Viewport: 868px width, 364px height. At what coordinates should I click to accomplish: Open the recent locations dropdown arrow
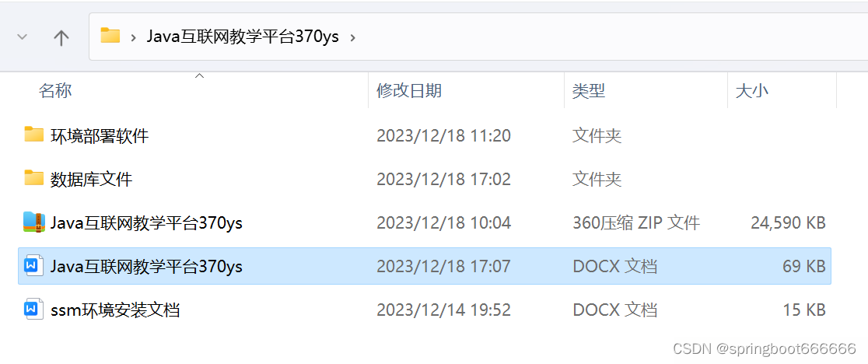pyautogui.click(x=22, y=37)
